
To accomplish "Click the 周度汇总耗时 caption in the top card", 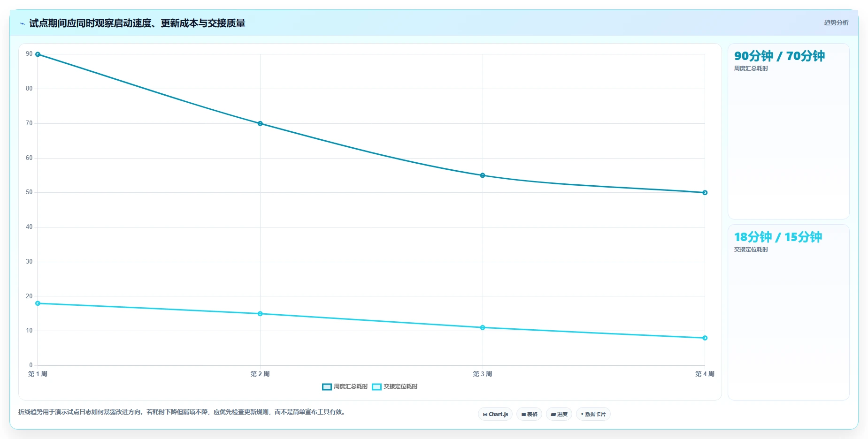I will point(751,68).
